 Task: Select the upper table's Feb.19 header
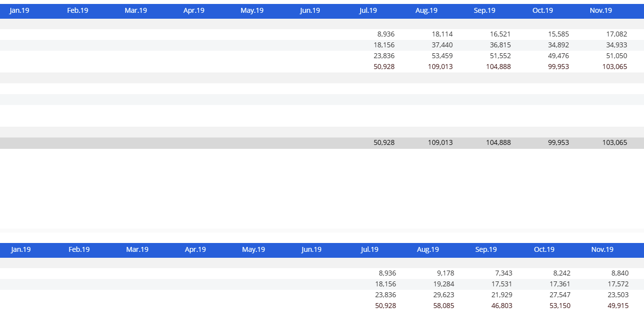pos(77,10)
